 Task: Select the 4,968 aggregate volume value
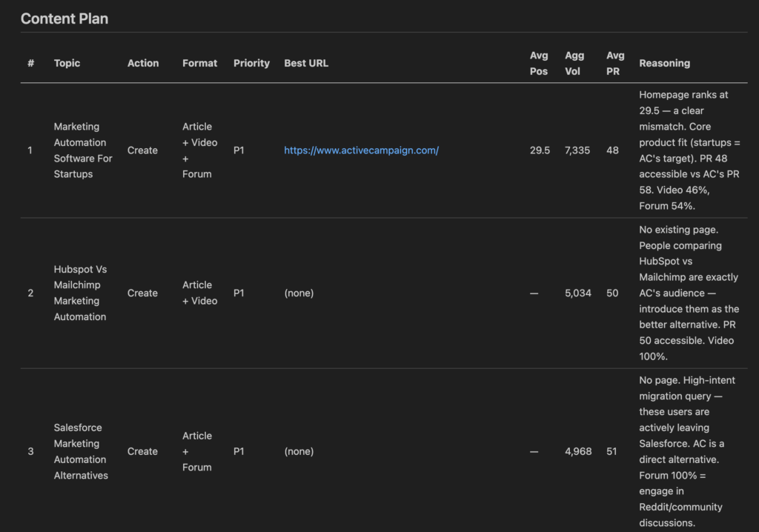(577, 451)
